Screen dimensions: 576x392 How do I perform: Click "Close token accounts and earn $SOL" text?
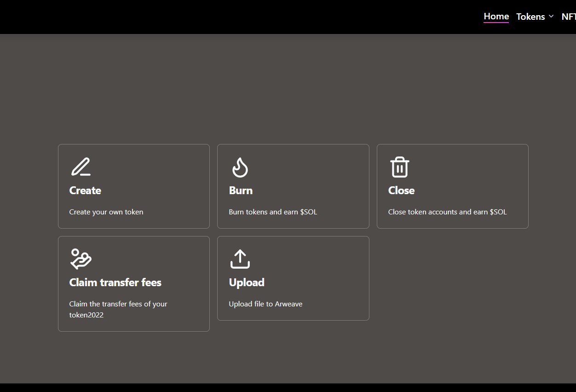pos(447,212)
